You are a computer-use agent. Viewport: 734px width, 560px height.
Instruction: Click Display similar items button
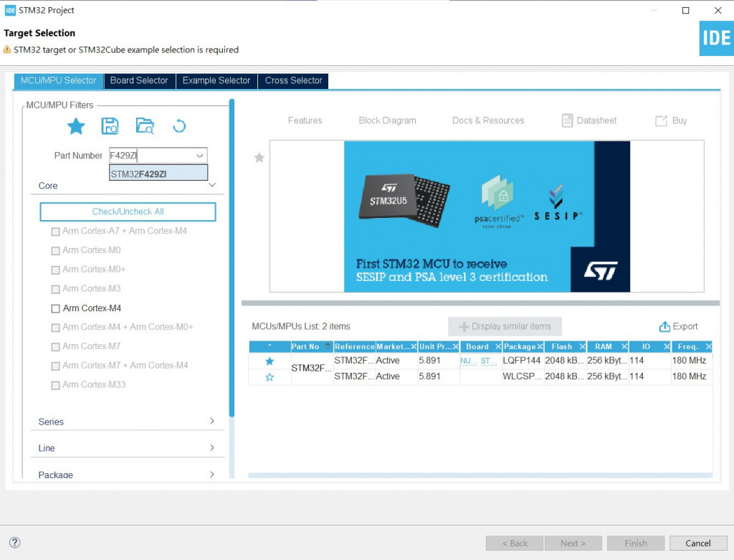pyautogui.click(x=505, y=326)
